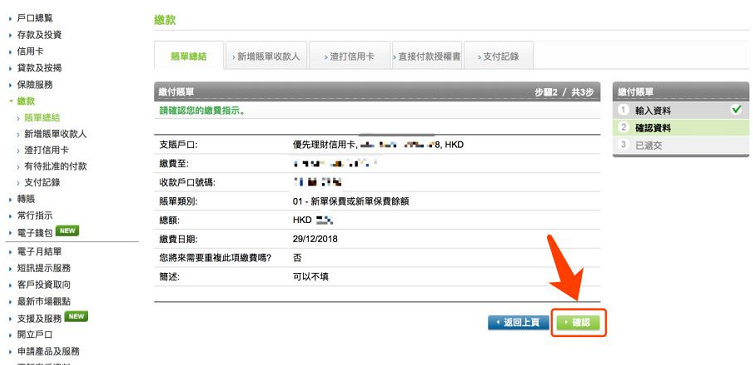Go back with 返回上頁 button
Screen dimensions: 753x365
pos(520,322)
